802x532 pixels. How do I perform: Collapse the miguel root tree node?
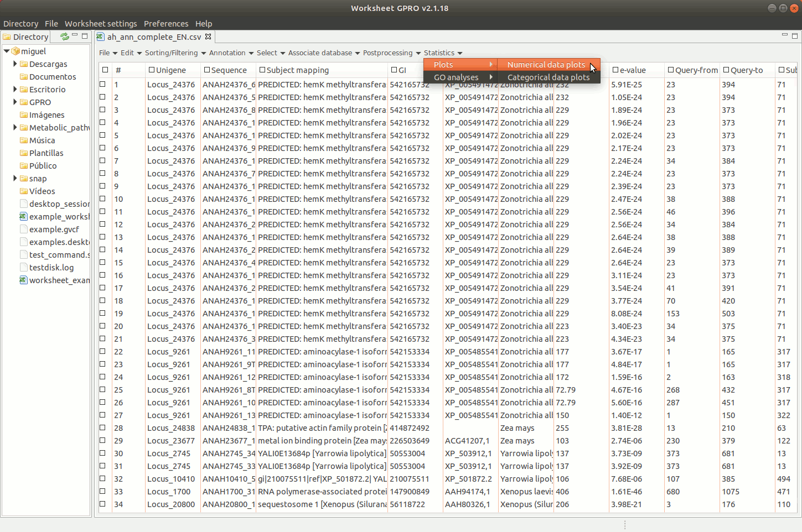(x=7, y=51)
